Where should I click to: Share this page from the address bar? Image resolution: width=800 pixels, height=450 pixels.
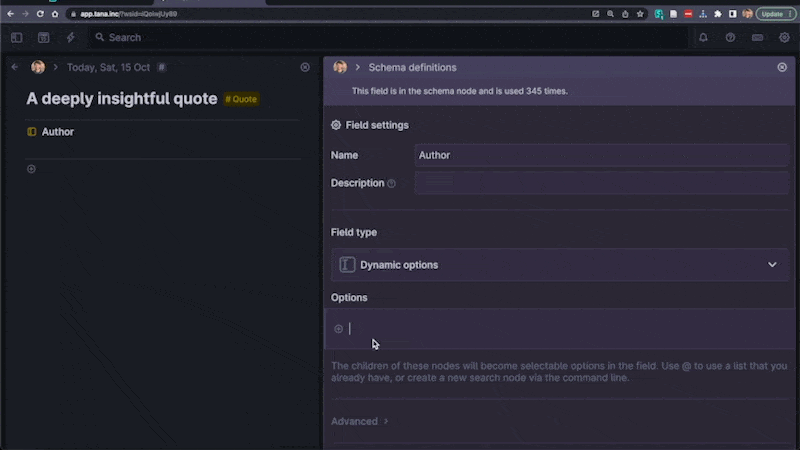(625, 14)
